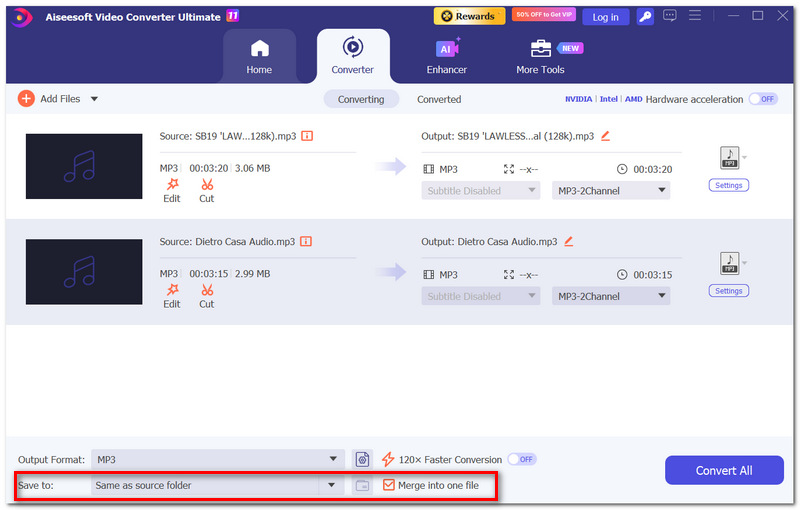Click 'Source: Dietro Casa Audio.mp3' text
Viewport: 800px width, 510px height.
(228, 242)
